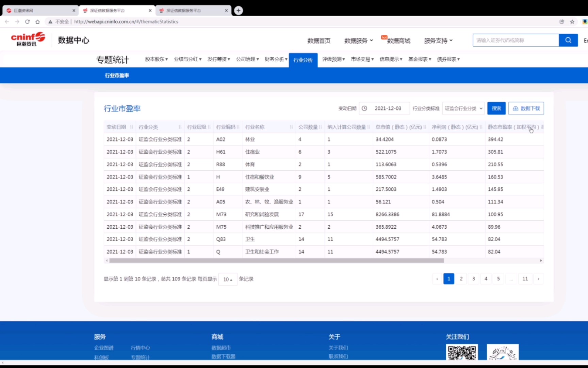Switch to third 深证信数据服务平台 tab
This screenshot has height=368, width=588.
pos(193,11)
